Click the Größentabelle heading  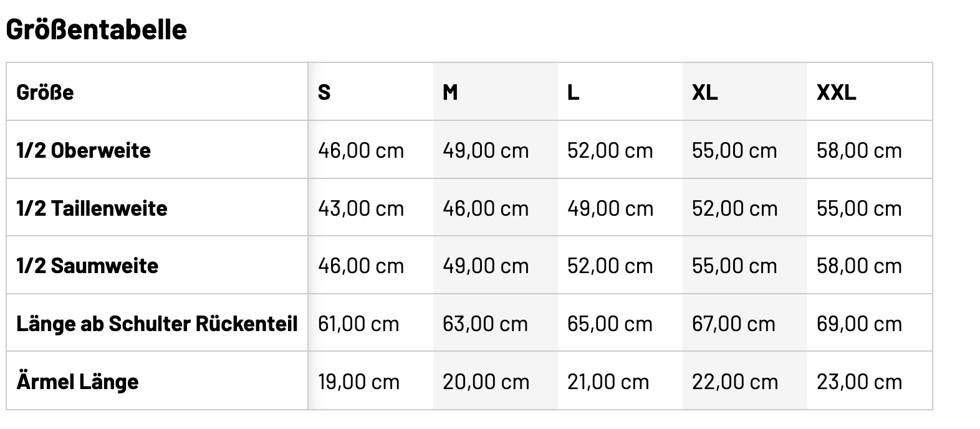(x=97, y=29)
